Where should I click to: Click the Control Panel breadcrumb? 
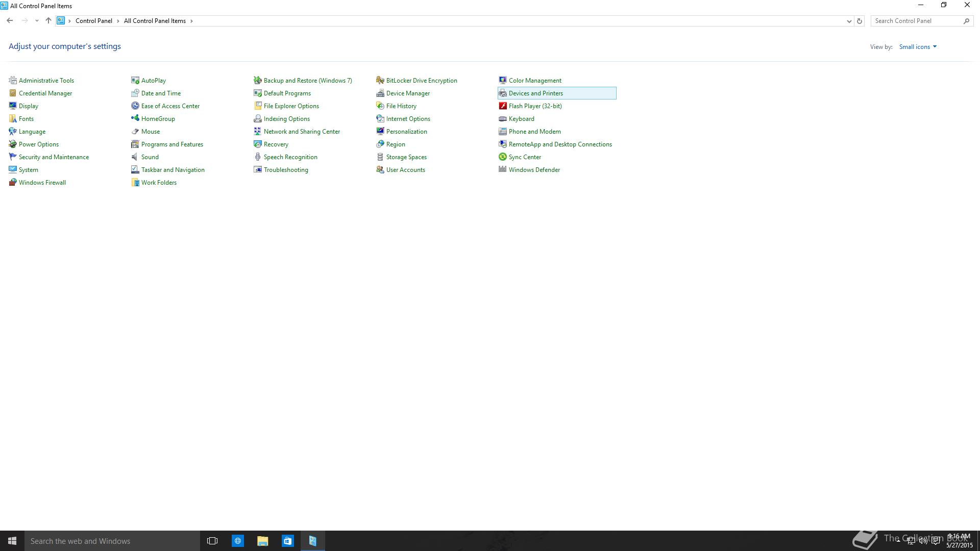point(94,21)
